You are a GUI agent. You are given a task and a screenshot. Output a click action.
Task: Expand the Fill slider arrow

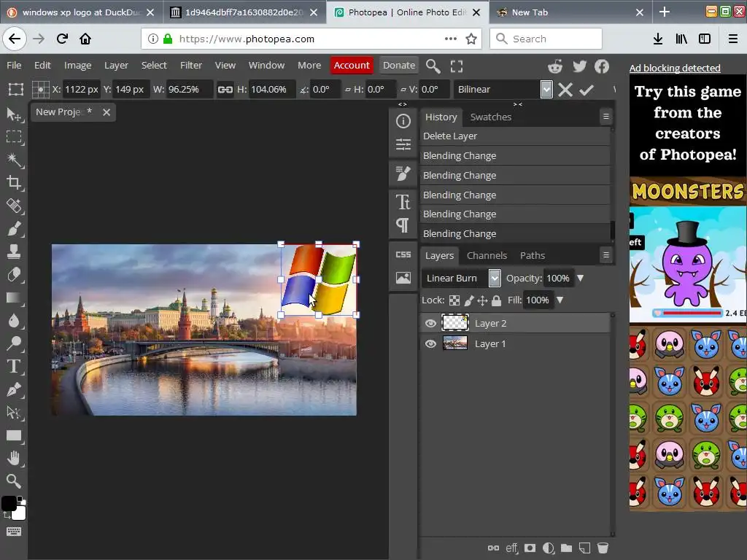coord(560,300)
